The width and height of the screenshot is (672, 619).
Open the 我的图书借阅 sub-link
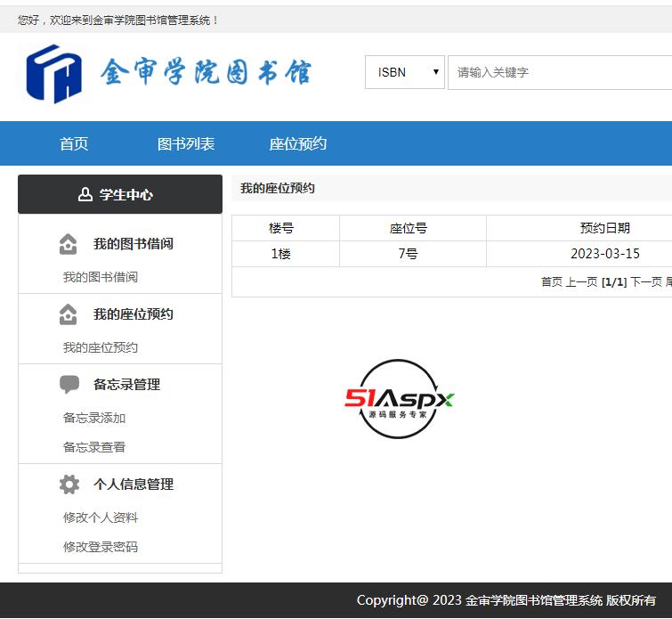pos(101,277)
